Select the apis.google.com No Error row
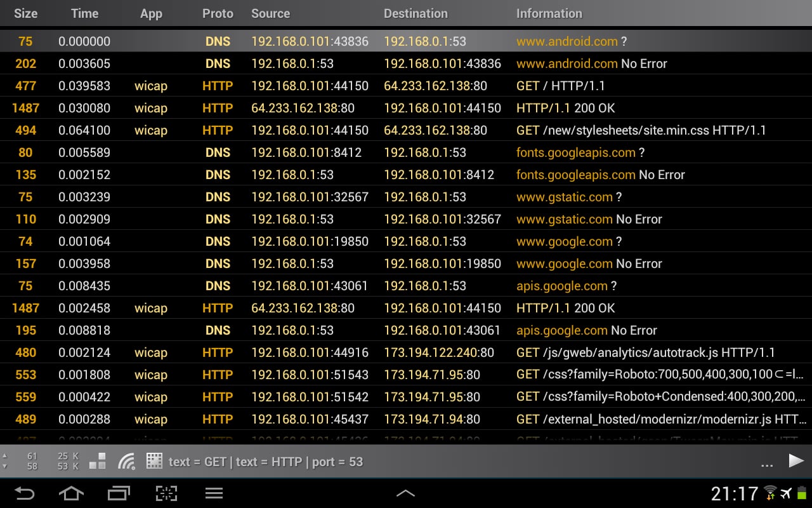This screenshot has height=508, width=812. pyautogui.click(x=406, y=330)
